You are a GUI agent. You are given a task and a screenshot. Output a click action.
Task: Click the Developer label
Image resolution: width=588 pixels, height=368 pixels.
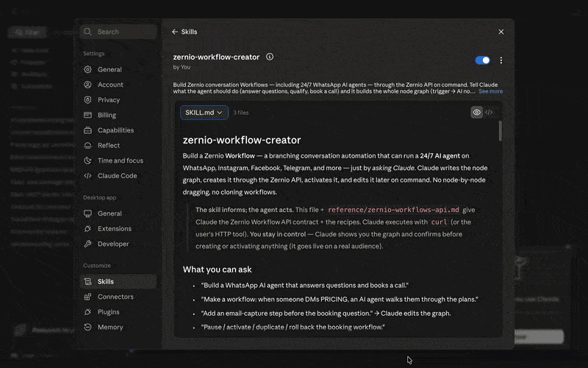(x=113, y=244)
